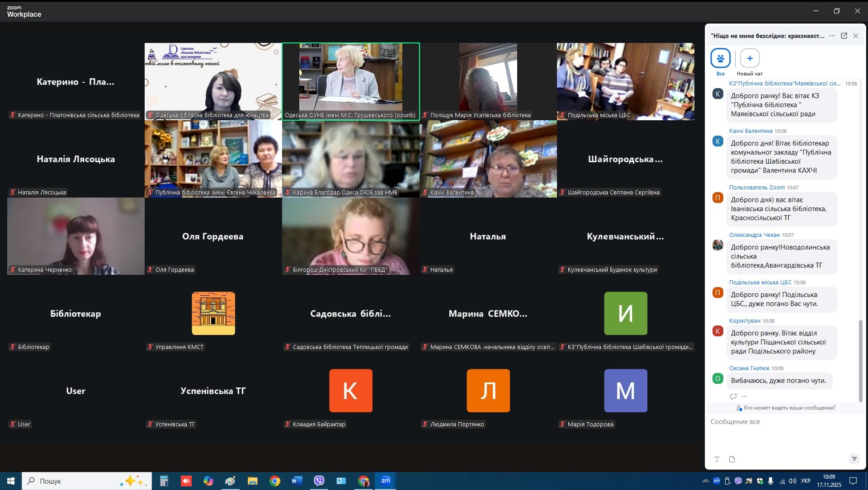Click the Все chat group icon

(720, 58)
